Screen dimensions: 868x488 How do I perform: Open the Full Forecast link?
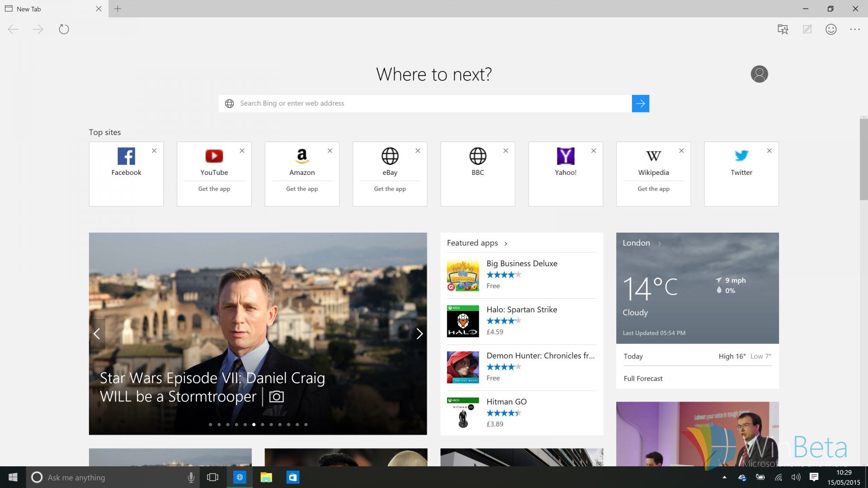point(643,379)
